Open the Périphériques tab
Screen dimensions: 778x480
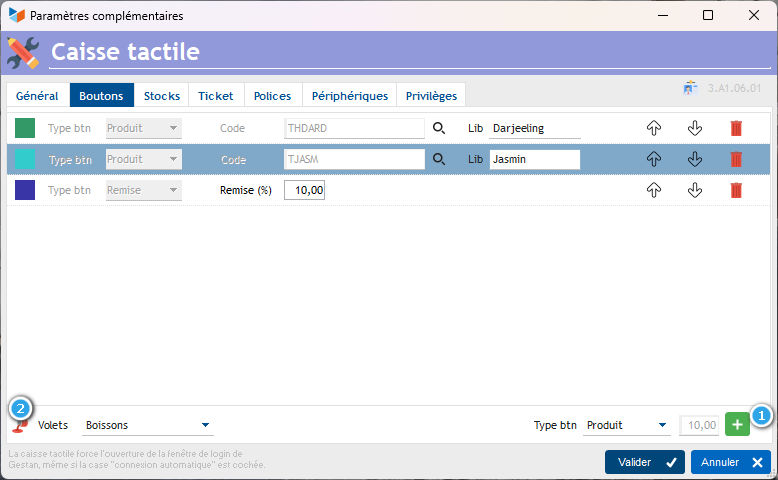[349, 96]
